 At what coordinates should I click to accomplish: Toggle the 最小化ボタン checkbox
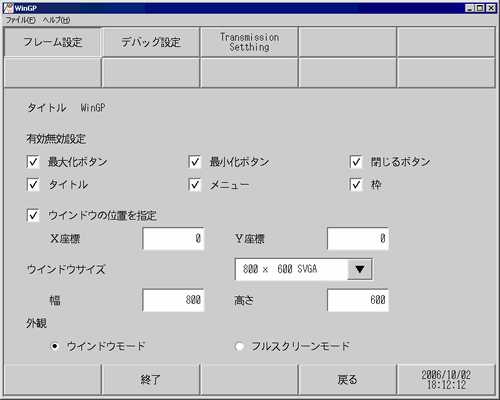(195, 162)
